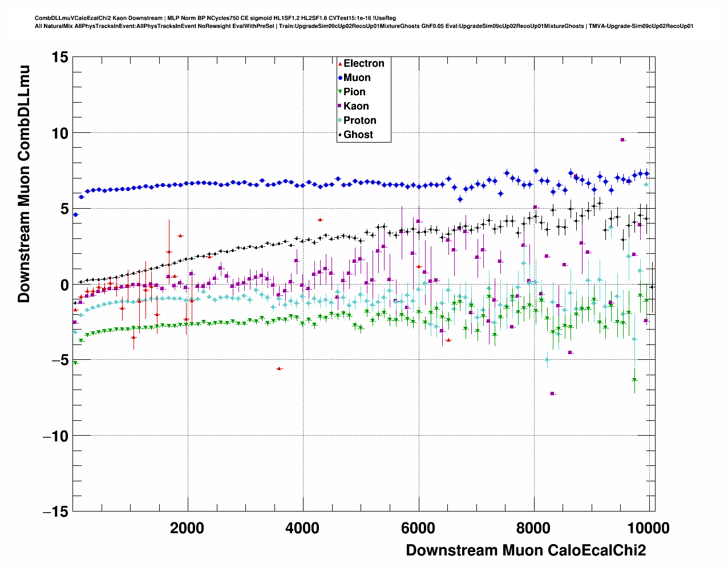Click the 'Proton' legend text label
Viewport: 728px width, 568px height.
pyautogui.click(x=360, y=121)
